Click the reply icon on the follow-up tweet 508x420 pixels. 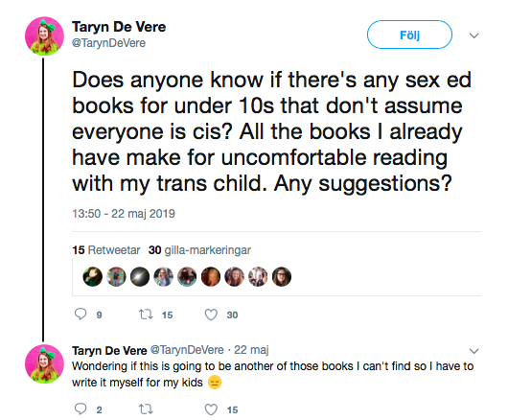pos(81,409)
